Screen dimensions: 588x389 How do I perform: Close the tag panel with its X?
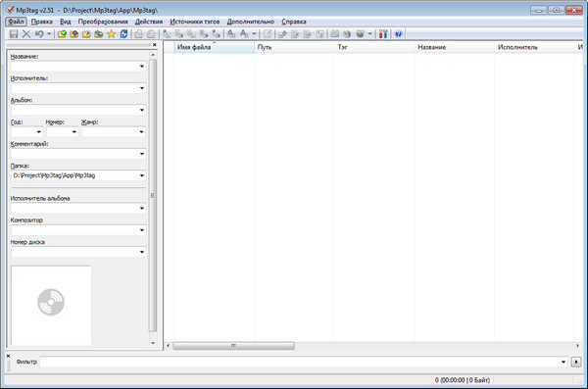(x=155, y=45)
